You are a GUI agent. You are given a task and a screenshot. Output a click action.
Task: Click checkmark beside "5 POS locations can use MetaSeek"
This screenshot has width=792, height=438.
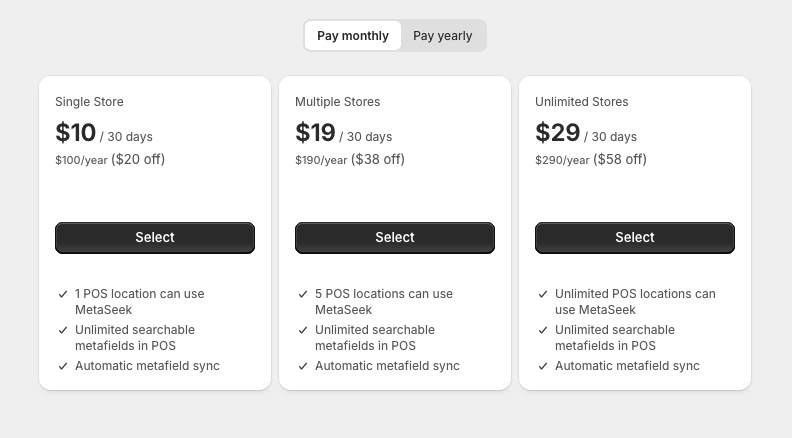(303, 294)
